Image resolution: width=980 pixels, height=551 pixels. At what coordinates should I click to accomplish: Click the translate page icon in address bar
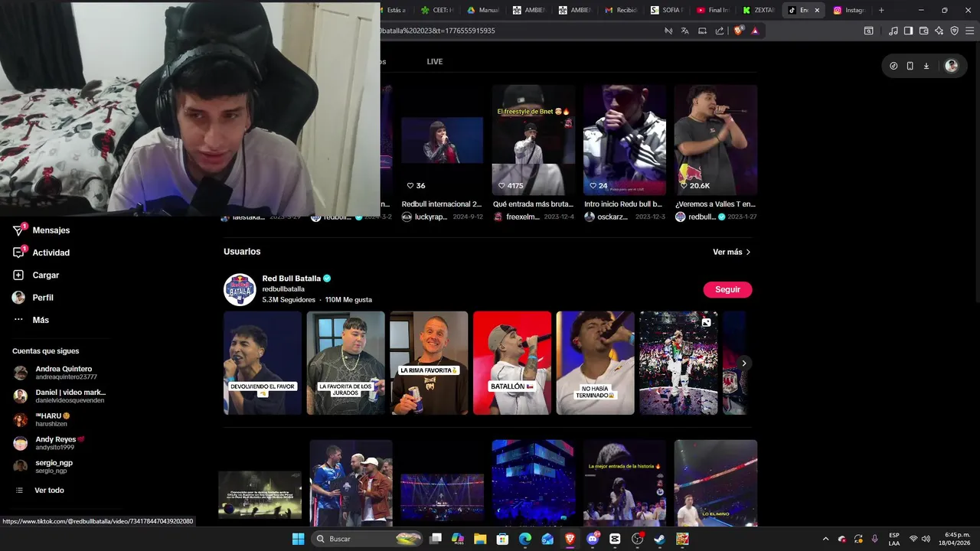tap(685, 31)
